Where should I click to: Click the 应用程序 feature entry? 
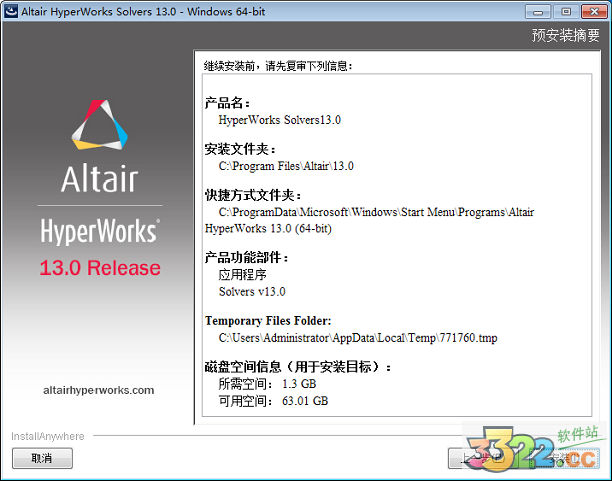coord(242,274)
